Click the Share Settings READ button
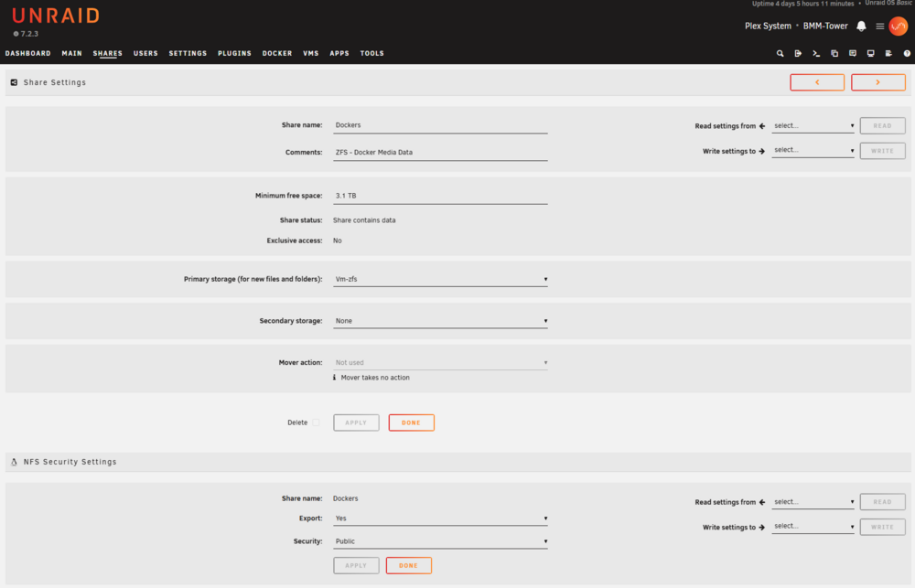 tap(882, 125)
